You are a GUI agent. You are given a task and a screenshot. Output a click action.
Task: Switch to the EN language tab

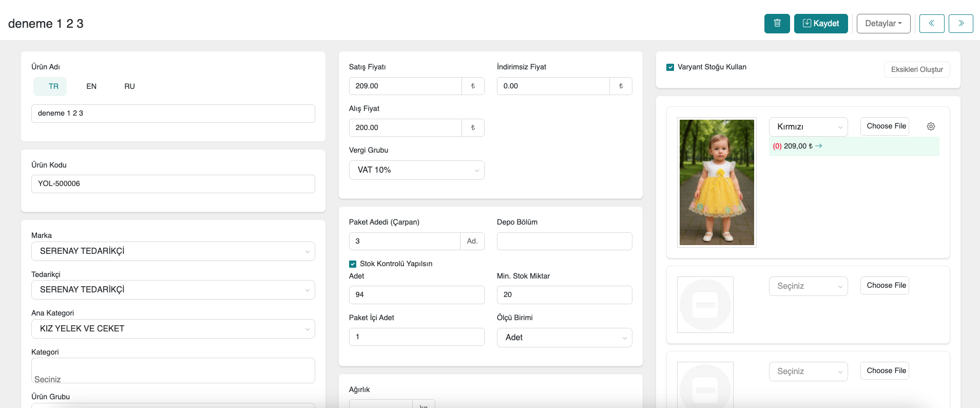91,86
